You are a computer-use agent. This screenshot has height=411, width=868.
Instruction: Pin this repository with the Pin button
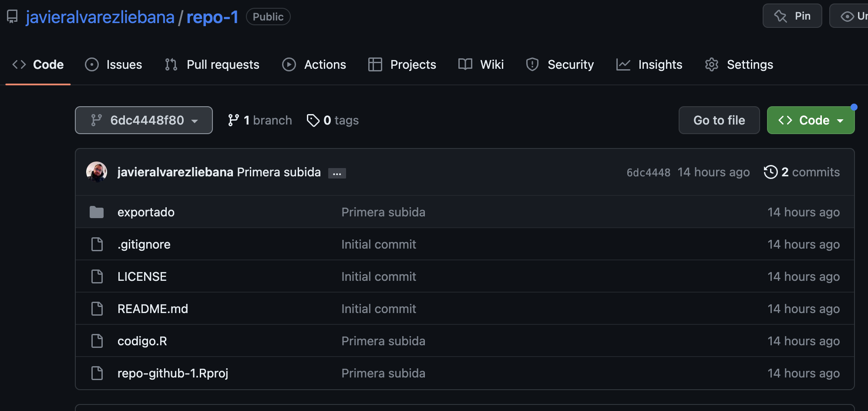[x=792, y=16]
